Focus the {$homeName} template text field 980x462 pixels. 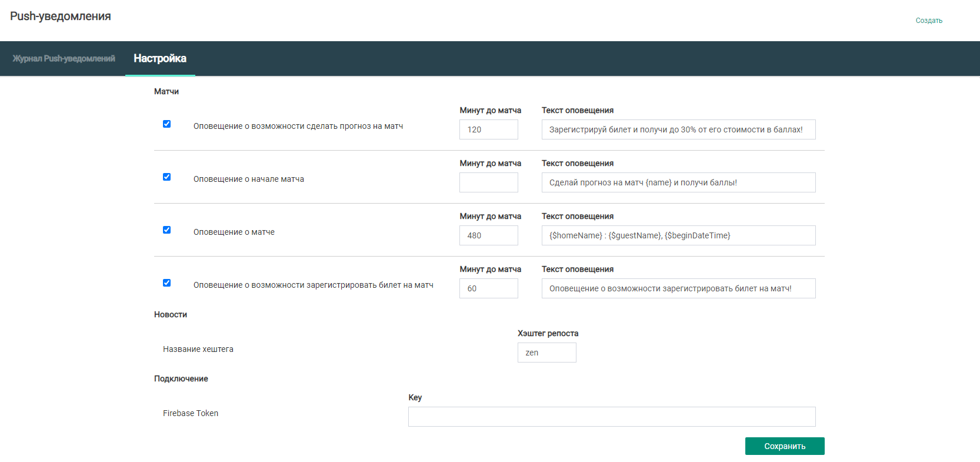click(678, 235)
